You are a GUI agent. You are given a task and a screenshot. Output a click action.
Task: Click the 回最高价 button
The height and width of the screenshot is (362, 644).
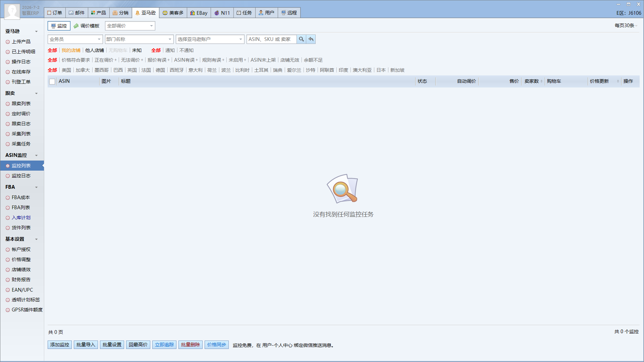(x=138, y=345)
